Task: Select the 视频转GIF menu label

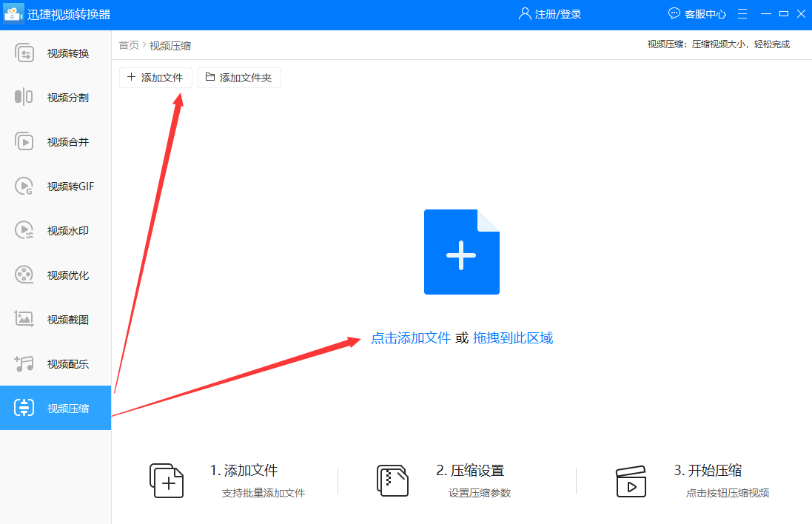Action: tap(70, 187)
